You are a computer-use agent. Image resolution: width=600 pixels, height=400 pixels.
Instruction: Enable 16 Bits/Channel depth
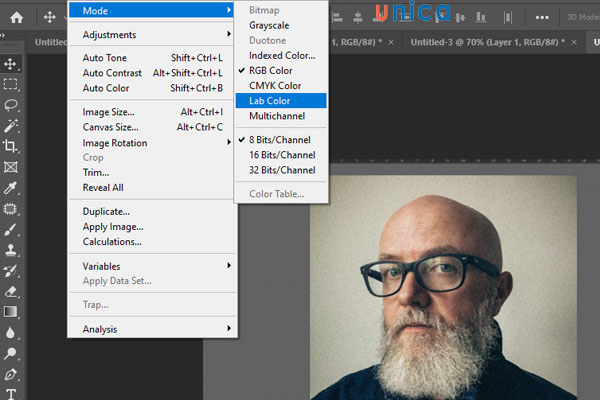281,155
